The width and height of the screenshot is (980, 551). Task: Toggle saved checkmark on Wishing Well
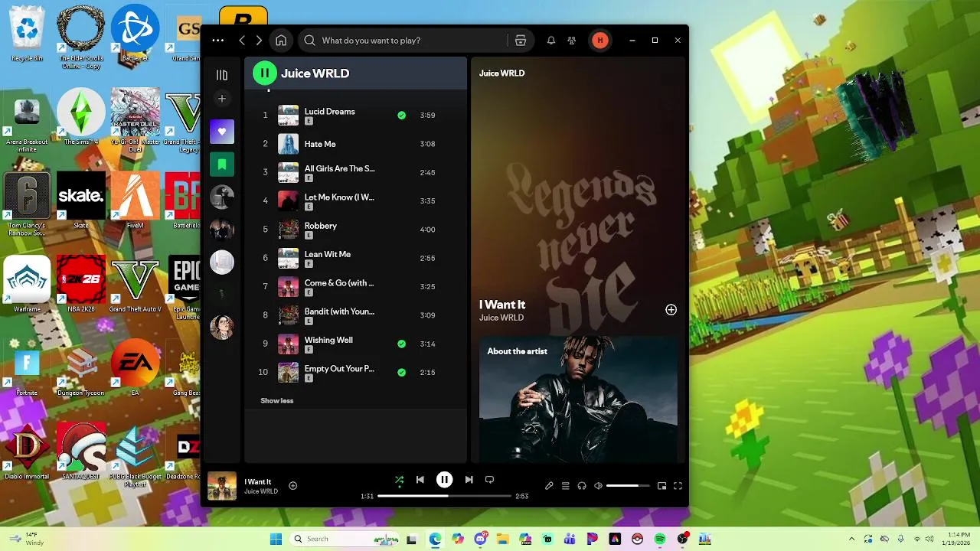tap(401, 344)
